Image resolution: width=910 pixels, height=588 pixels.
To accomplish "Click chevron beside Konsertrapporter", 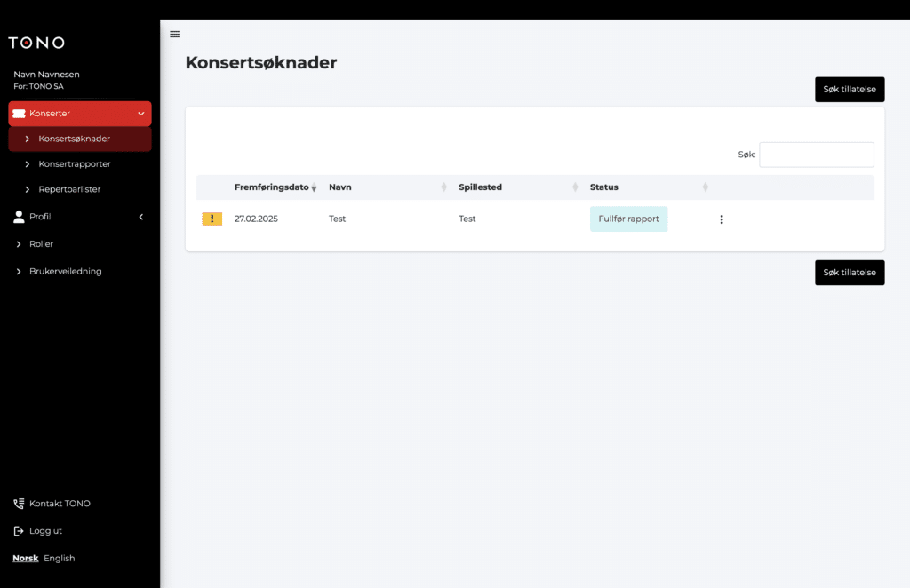I will pyautogui.click(x=28, y=164).
